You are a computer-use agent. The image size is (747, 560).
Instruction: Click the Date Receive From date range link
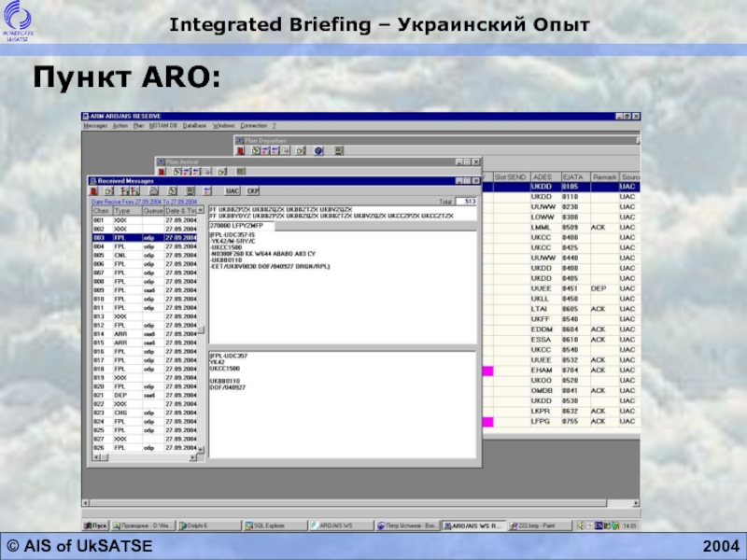click(x=143, y=202)
